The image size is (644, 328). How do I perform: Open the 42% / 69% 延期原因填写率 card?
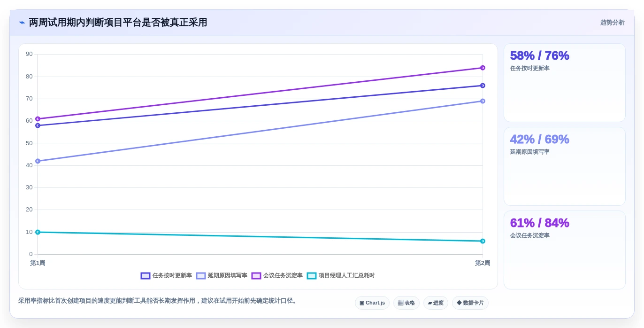(565, 166)
